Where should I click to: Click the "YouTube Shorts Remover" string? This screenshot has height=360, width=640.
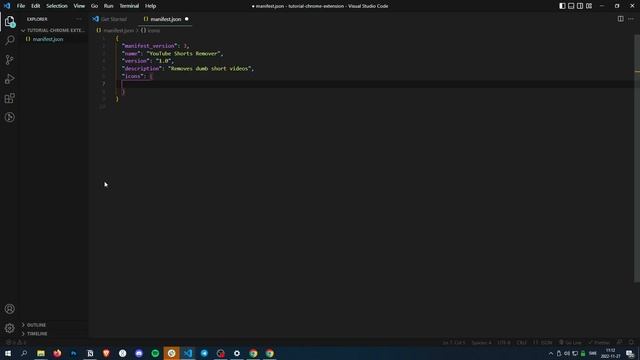coord(184,53)
